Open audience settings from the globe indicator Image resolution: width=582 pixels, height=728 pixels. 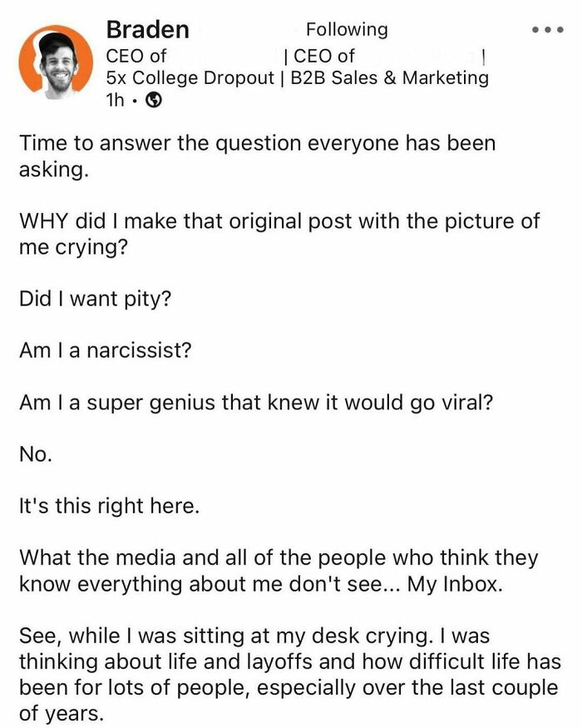click(x=151, y=101)
